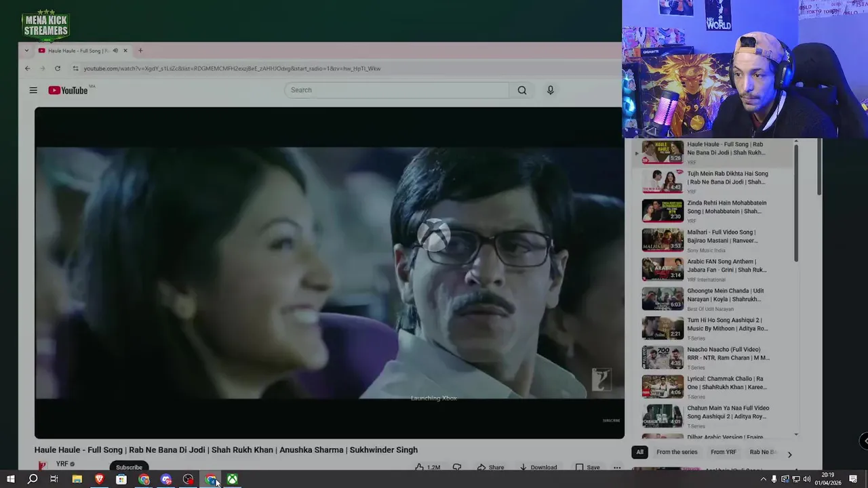Select the Rab Ne chip
Image resolution: width=868 pixels, height=488 pixels.
[763, 452]
